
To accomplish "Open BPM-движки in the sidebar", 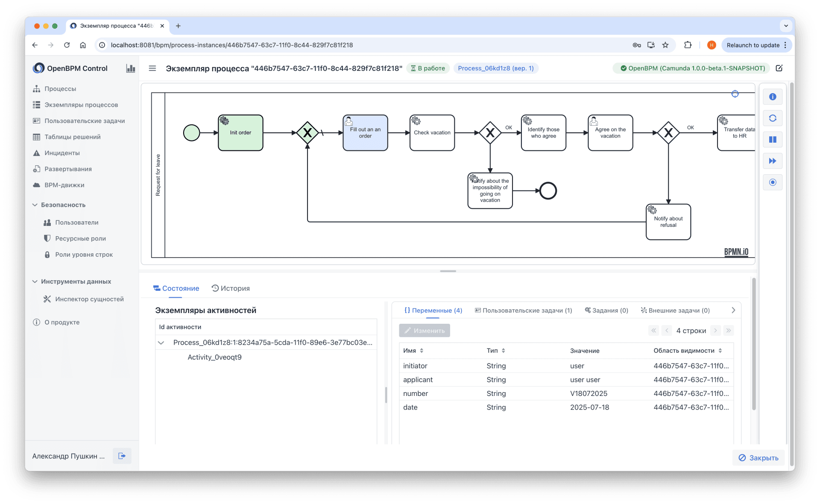I will (x=64, y=185).
